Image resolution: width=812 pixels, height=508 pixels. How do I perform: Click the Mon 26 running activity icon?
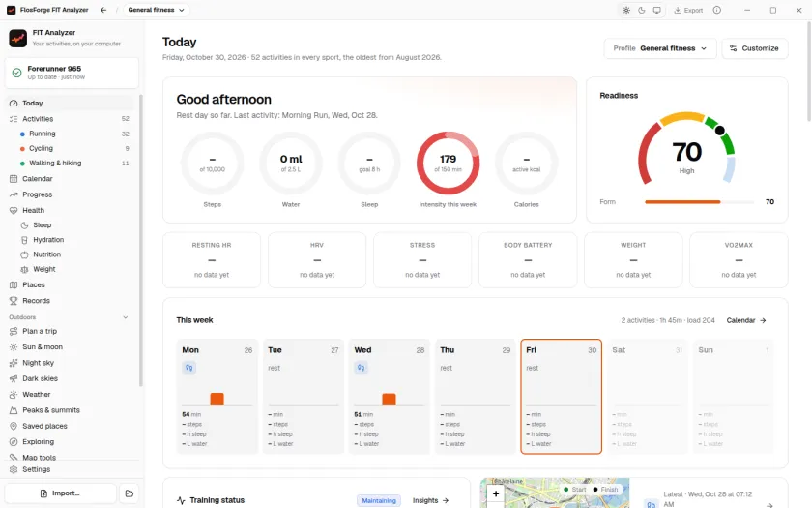(189, 368)
